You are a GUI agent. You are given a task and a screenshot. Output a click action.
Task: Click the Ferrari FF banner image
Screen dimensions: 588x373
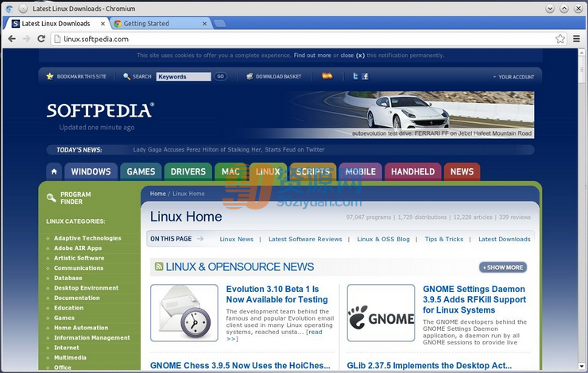point(412,114)
